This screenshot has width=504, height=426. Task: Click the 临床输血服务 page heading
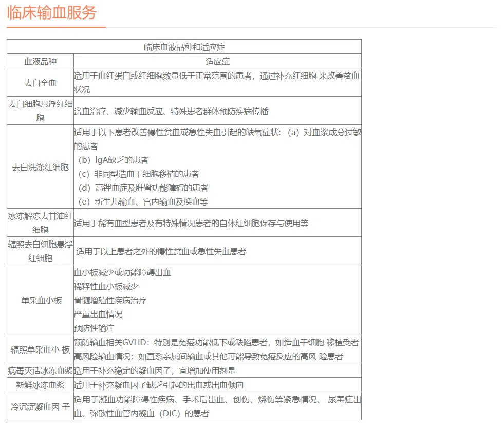point(52,13)
